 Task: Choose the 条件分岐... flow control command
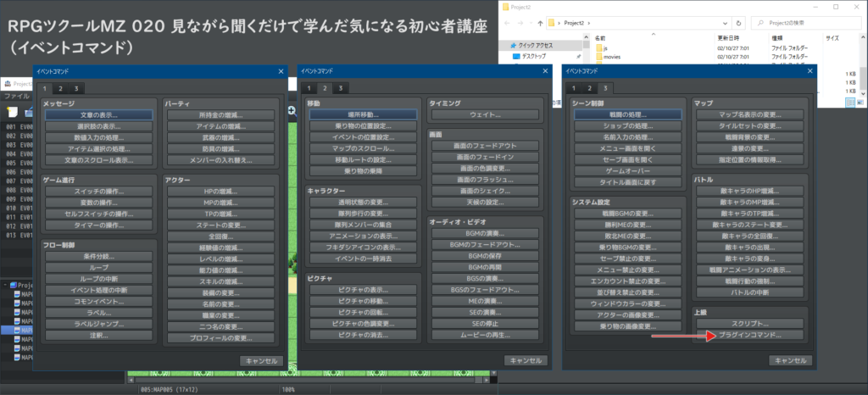click(x=99, y=255)
